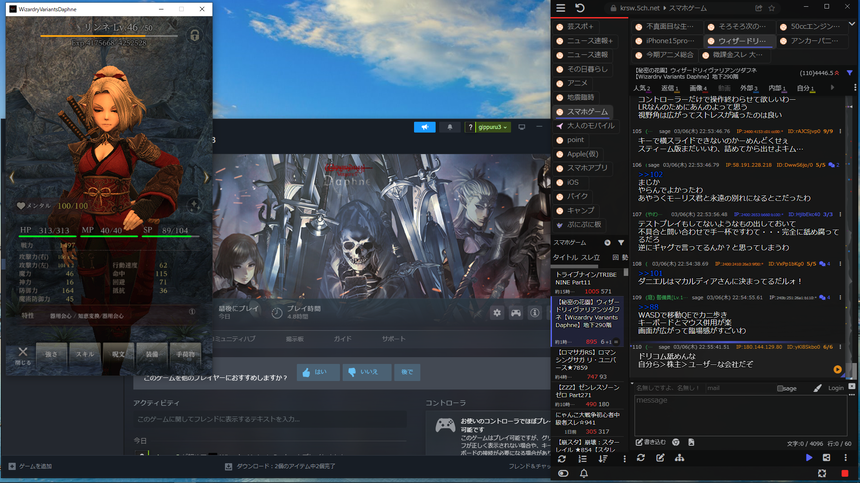Click the round emoji icon beside 書き込む
The image size is (860, 483).
click(676, 442)
